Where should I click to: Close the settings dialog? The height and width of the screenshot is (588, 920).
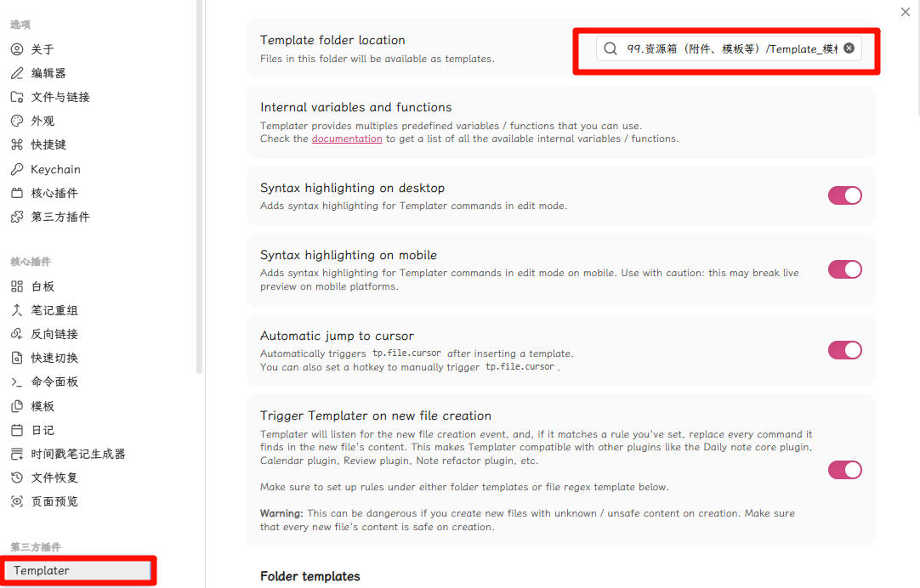(905, 12)
